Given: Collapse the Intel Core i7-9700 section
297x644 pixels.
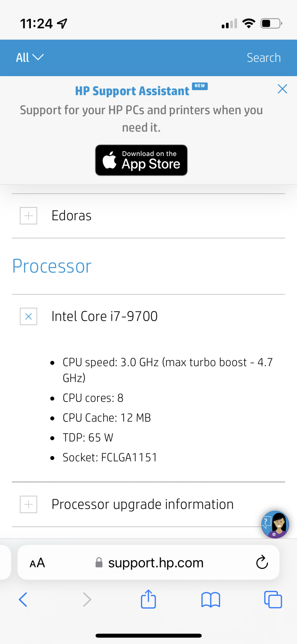Looking at the screenshot, I should pyautogui.click(x=29, y=316).
